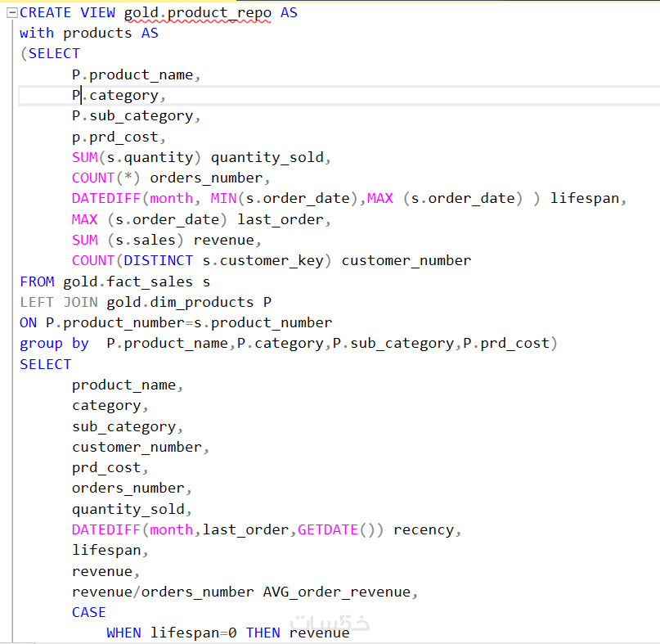The width and height of the screenshot is (660, 644).
Task: Click the customer_number column in outer SELECT
Action: click(137, 448)
